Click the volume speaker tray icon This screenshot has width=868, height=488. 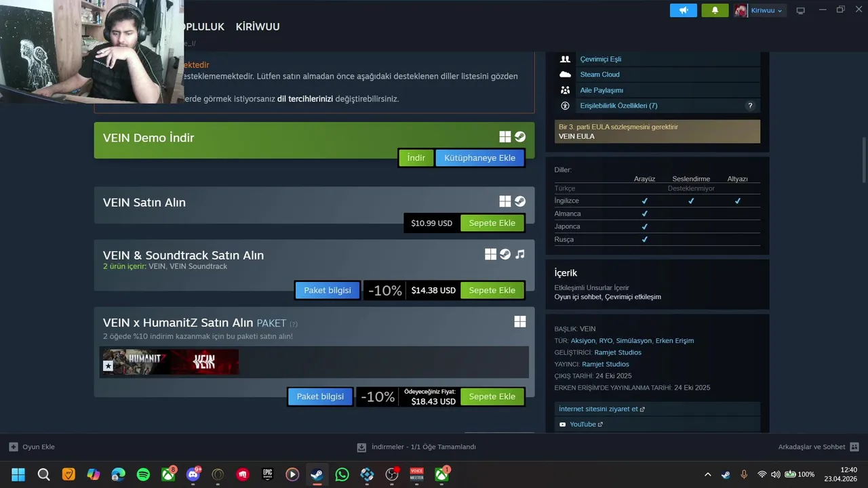pos(775,474)
